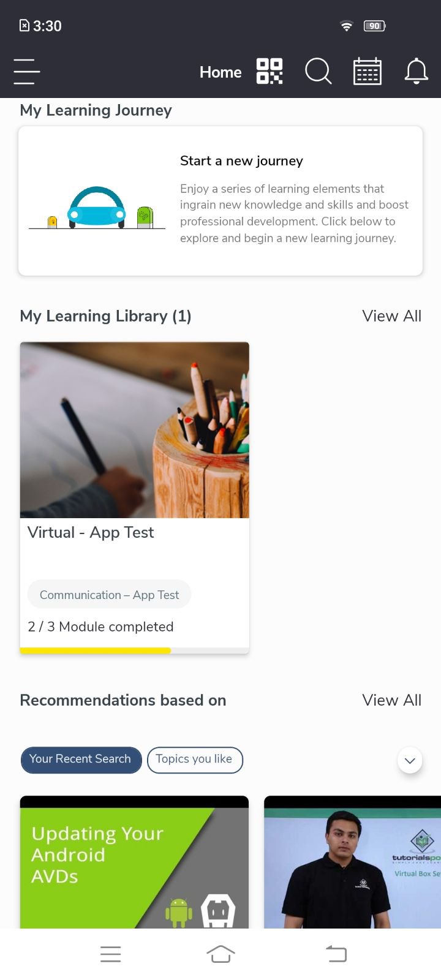
Task: Switch to Topics you like filter
Action: pos(194,759)
